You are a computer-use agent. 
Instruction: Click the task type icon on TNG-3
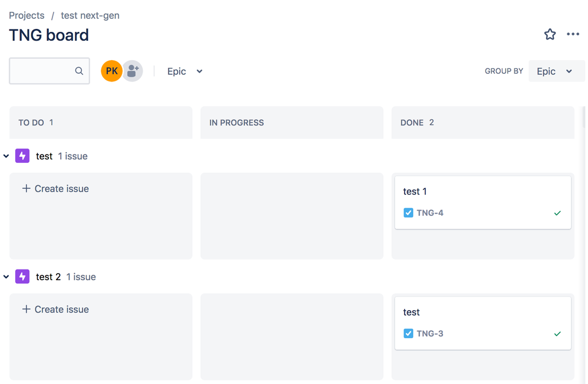[408, 333]
